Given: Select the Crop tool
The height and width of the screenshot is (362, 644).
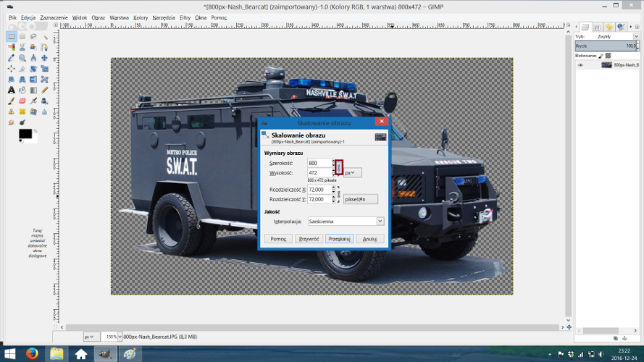Looking at the screenshot, I should (x=22, y=69).
